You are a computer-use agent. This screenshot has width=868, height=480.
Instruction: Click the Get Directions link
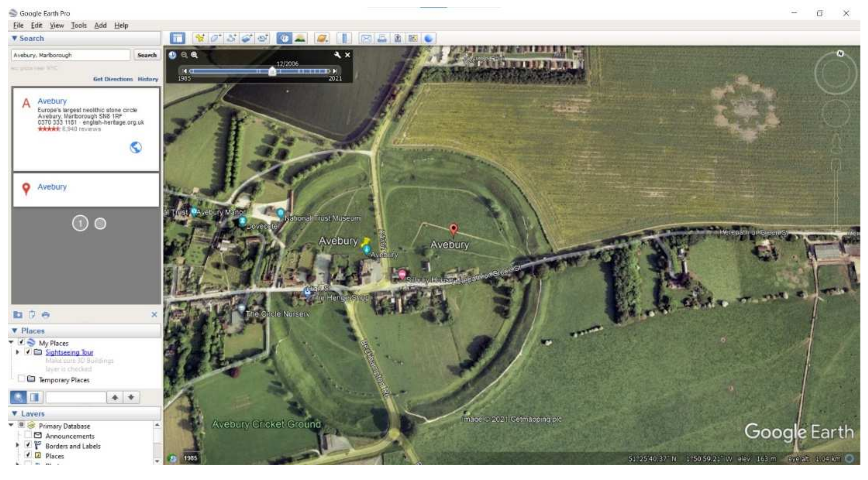pyautogui.click(x=113, y=79)
